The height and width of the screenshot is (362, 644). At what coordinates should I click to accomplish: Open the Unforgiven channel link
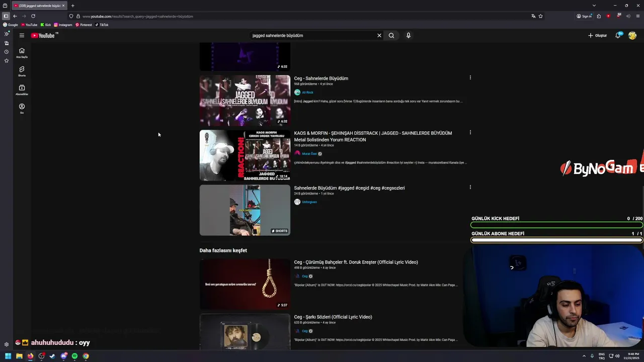(309, 202)
